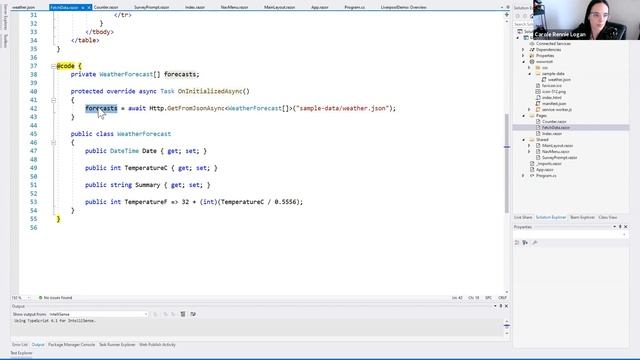This screenshot has height=360, width=640.
Task: Collapse the wwwroot folder node
Action: tap(524, 62)
